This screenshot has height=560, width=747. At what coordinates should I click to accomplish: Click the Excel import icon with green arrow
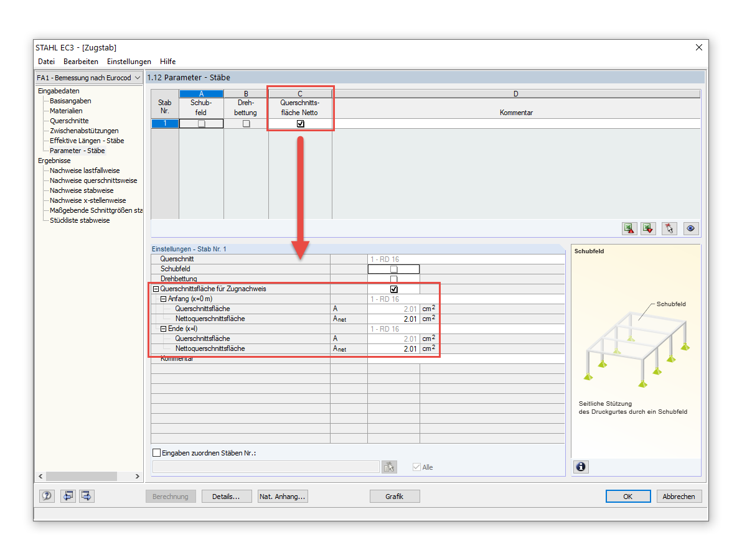point(649,228)
